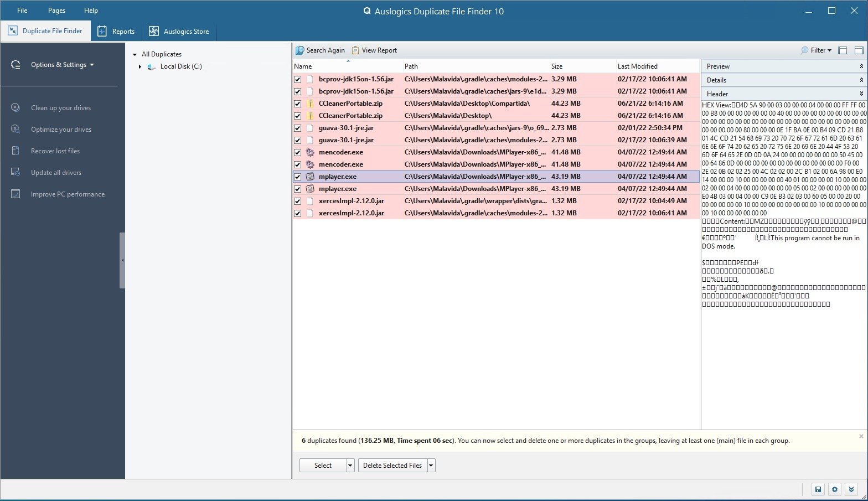Click the double-chevron icon in status bar
868x501 pixels.
click(x=851, y=489)
